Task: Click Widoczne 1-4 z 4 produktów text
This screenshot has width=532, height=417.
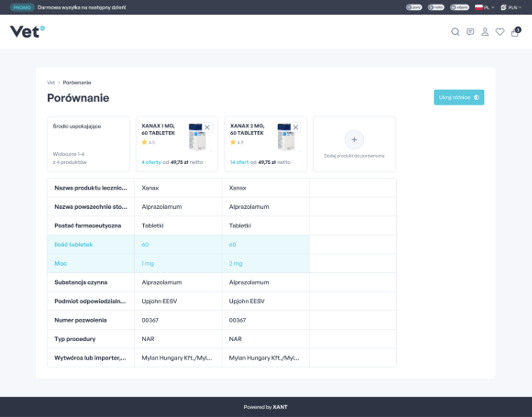Action: coord(70,159)
